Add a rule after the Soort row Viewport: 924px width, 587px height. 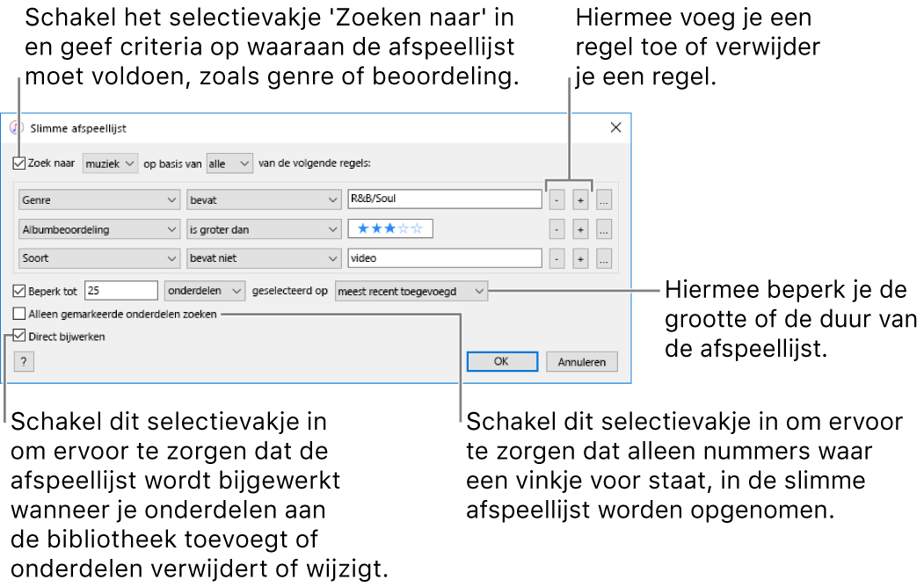580,257
